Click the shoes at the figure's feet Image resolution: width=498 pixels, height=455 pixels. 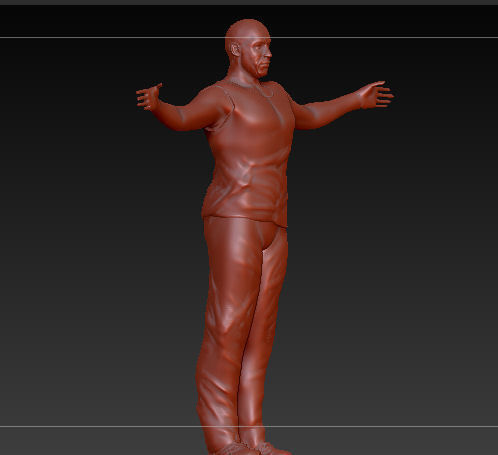[250, 448]
